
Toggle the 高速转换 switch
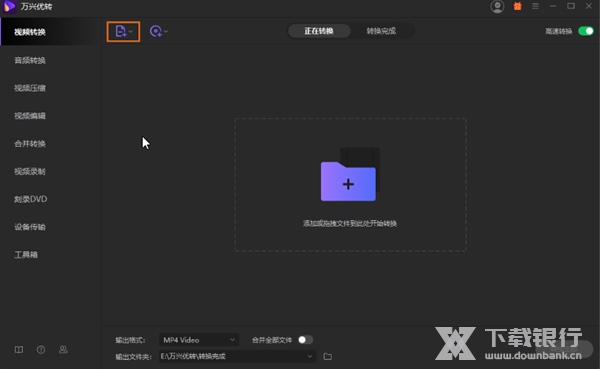pos(585,31)
